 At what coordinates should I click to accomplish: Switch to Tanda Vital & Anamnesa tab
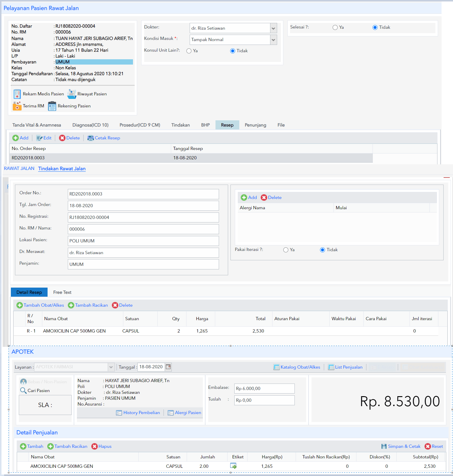[37, 125]
